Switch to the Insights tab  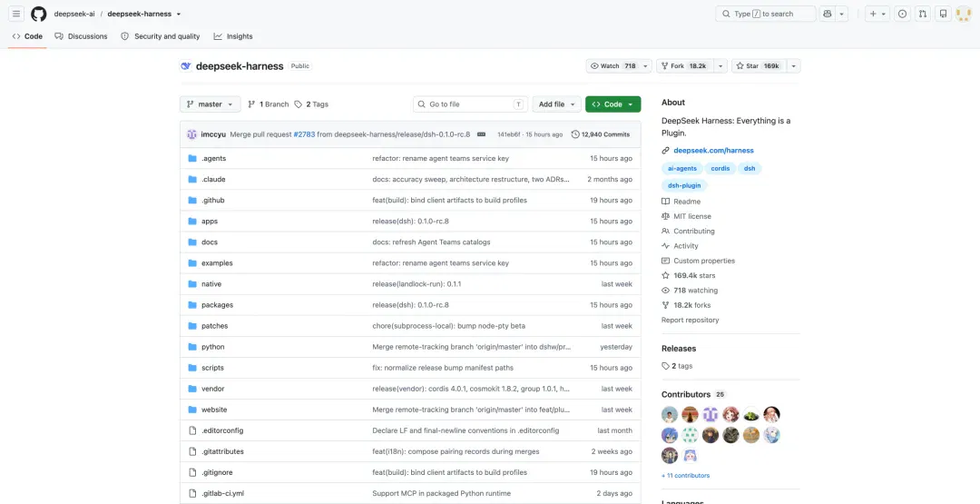coord(233,36)
